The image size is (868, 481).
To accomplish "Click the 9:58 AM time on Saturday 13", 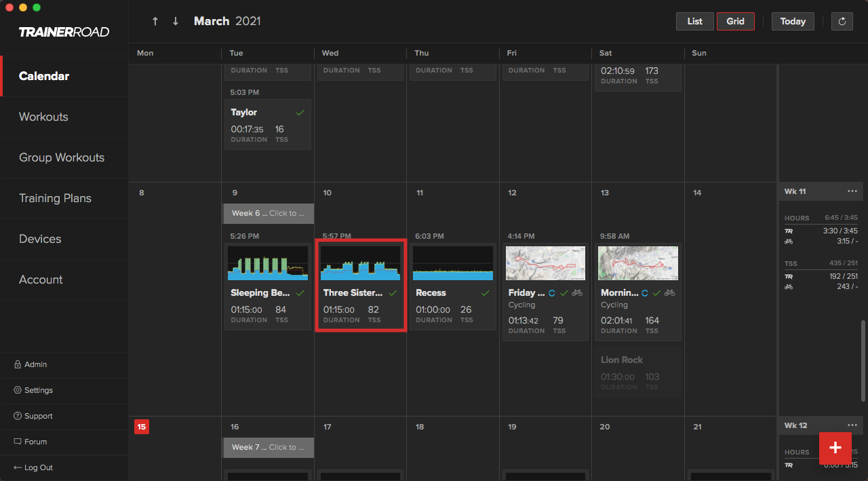I will (x=615, y=236).
